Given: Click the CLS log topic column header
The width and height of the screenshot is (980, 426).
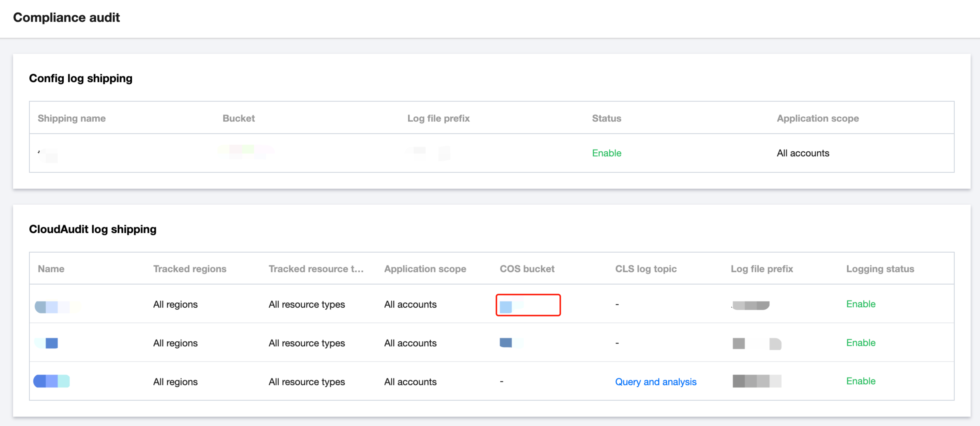Looking at the screenshot, I should [x=646, y=269].
